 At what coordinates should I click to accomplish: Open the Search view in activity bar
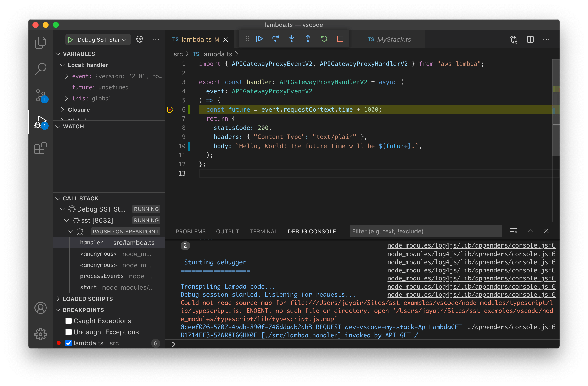click(x=41, y=69)
